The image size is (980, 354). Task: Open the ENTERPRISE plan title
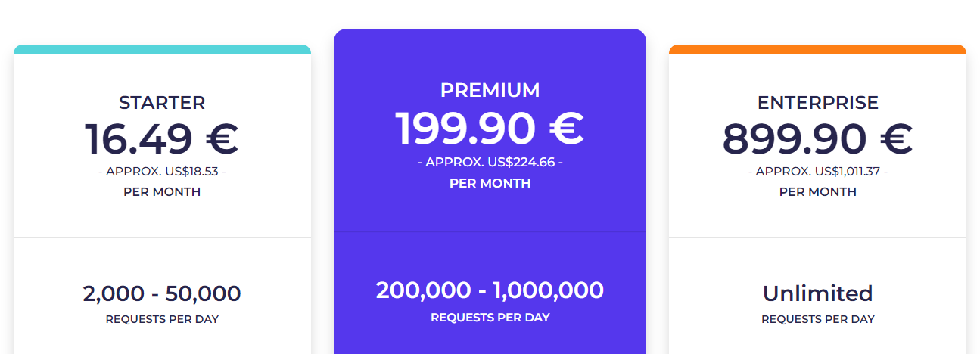[x=818, y=103]
